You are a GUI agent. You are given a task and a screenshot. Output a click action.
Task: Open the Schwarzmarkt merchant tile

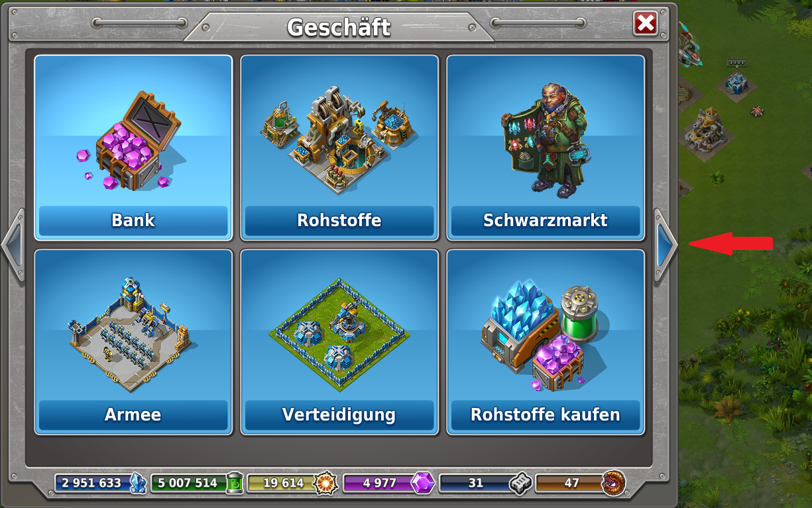point(546,147)
